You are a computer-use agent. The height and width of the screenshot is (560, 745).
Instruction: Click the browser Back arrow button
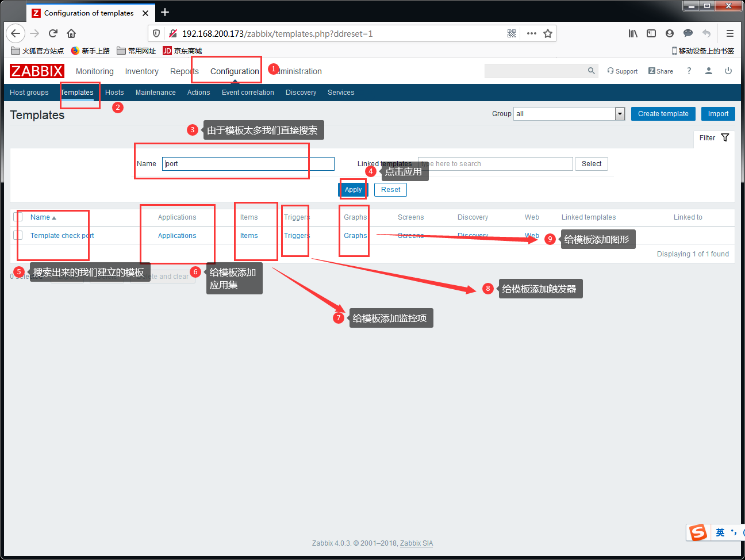16,33
